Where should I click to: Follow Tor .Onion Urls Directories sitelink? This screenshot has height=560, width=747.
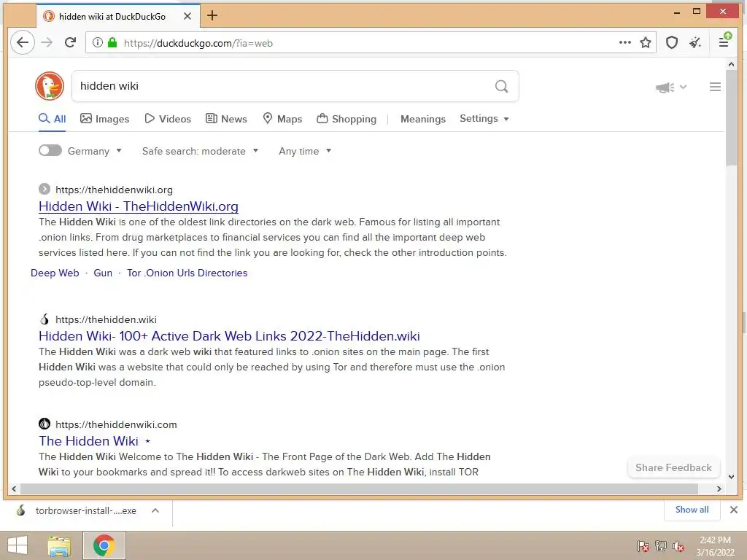[187, 273]
